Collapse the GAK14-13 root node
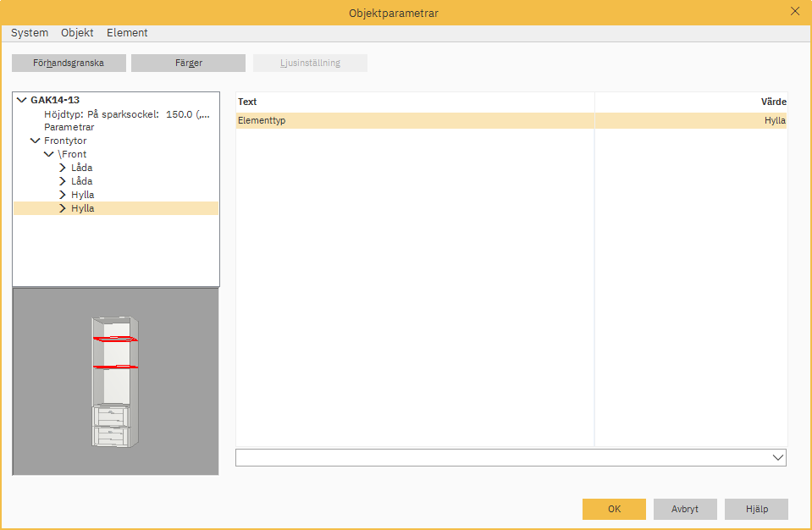This screenshot has width=812, height=530. (x=21, y=99)
